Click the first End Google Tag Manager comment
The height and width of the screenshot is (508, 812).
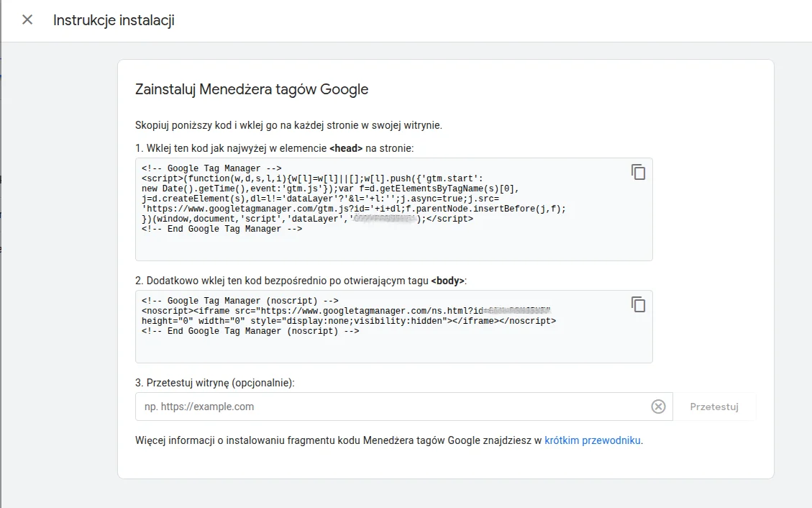(222, 229)
